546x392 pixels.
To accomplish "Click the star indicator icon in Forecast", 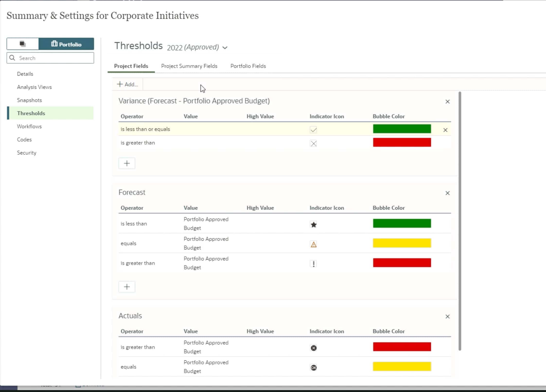I will click(313, 224).
